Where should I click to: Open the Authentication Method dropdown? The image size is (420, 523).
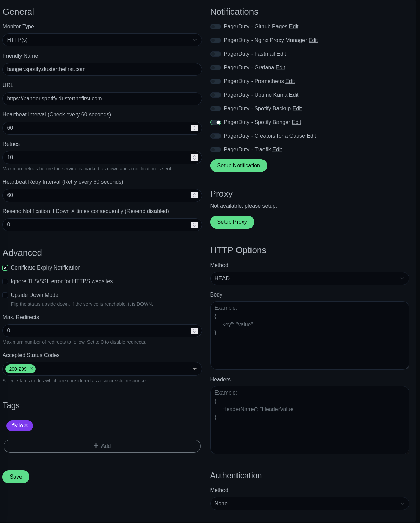[x=309, y=503]
